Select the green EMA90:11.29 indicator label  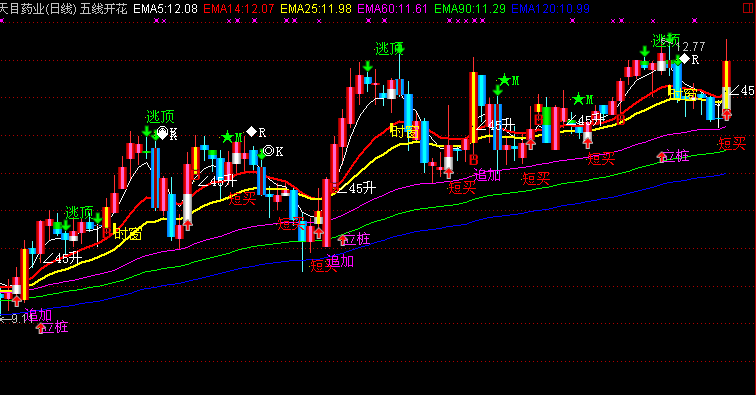[470, 9]
